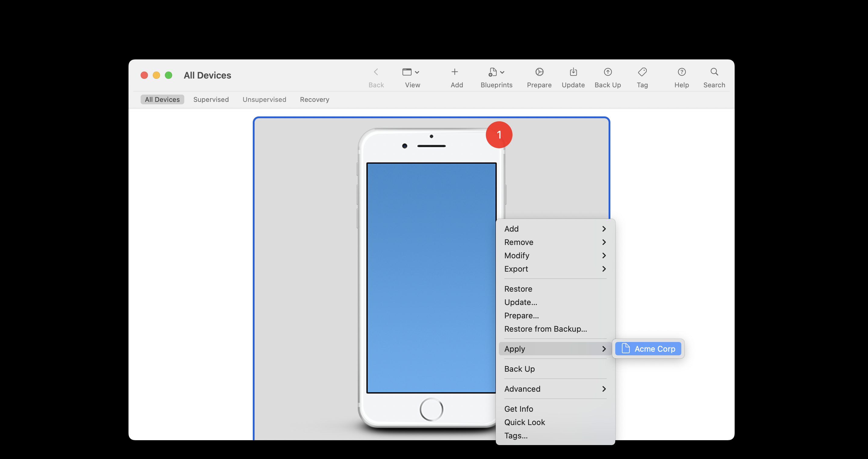Choose Quick Look from context menu
The height and width of the screenshot is (459, 868).
tap(555, 422)
